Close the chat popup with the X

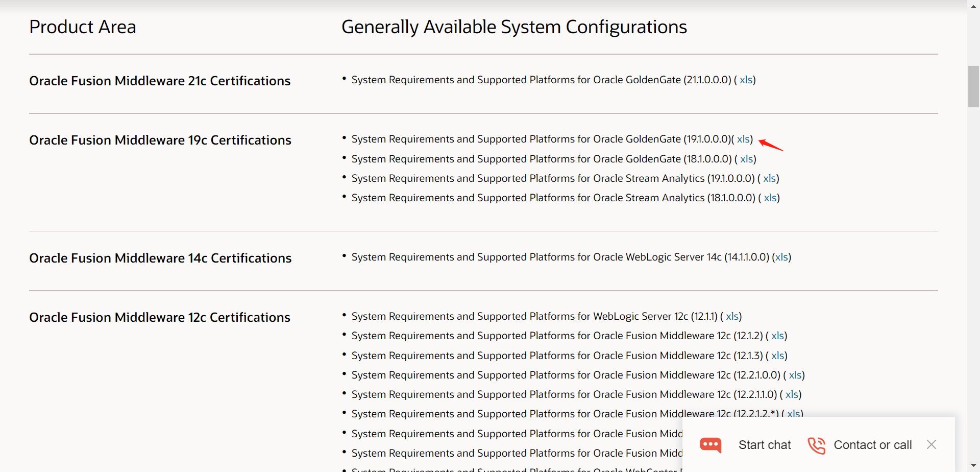pos(931,445)
